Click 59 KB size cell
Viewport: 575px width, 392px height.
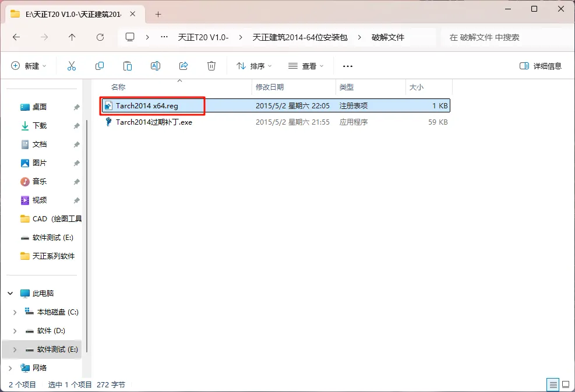(x=438, y=122)
